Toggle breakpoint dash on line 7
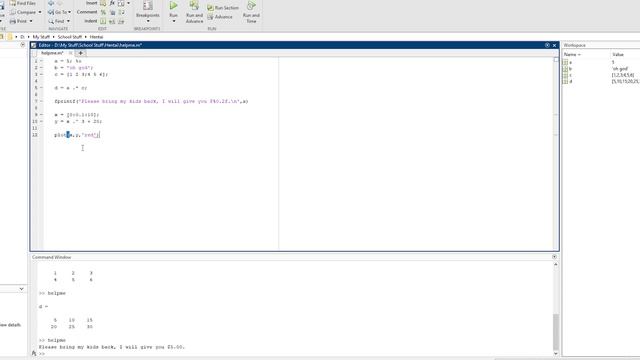 41,101
